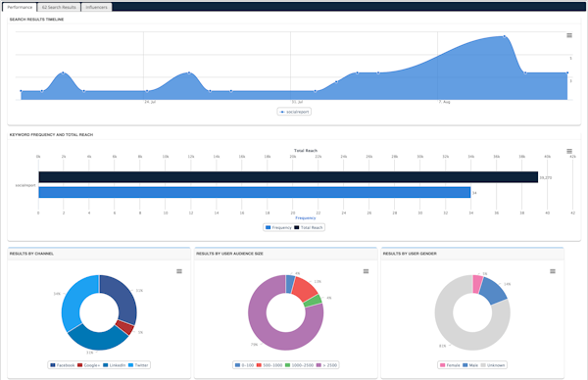Click the 14% label on gender donut
Image resolution: width=588 pixels, height=380 pixels.
coord(507,284)
